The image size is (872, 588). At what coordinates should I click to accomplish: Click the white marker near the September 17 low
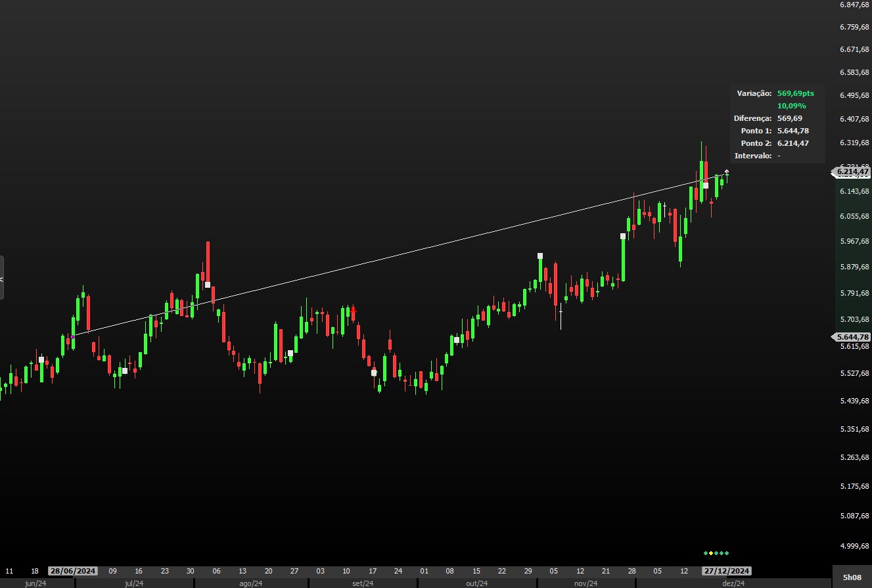pyautogui.click(x=374, y=373)
